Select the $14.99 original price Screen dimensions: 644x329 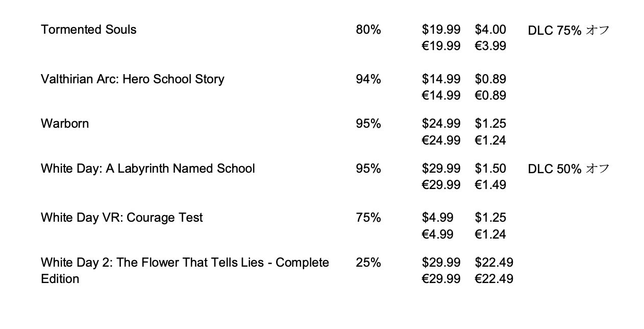(x=441, y=79)
